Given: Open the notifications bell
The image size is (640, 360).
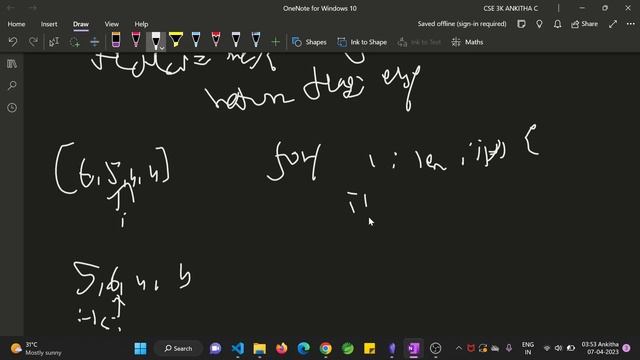Looking at the screenshot, I should [x=557, y=24].
